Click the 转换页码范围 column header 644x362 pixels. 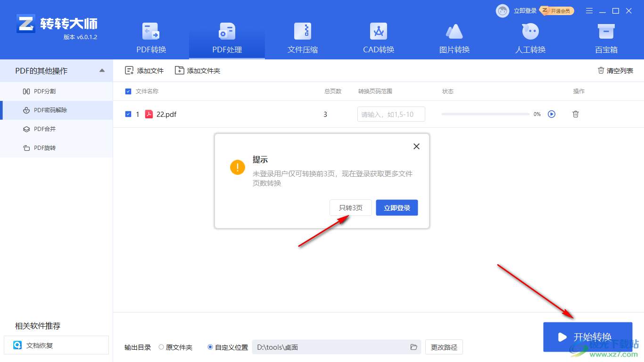[375, 91]
